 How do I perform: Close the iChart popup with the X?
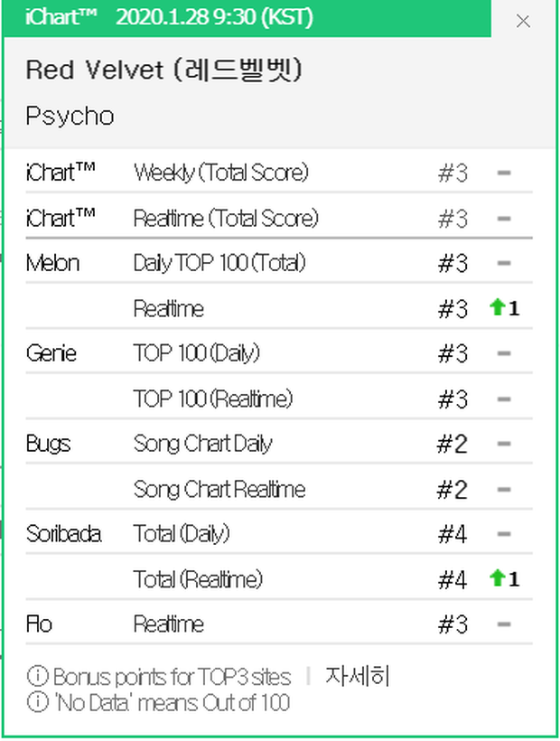[x=523, y=22]
